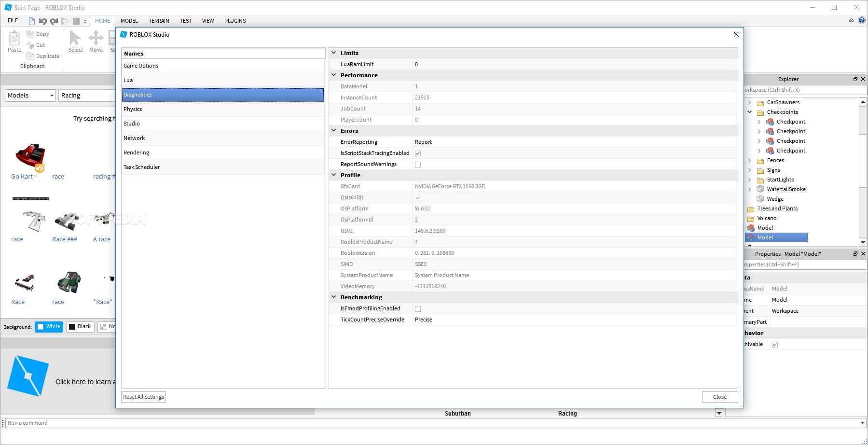The height and width of the screenshot is (445, 868).
Task: Switch to the PLUGINS ribbon tab
Action: tap(235, 21)
